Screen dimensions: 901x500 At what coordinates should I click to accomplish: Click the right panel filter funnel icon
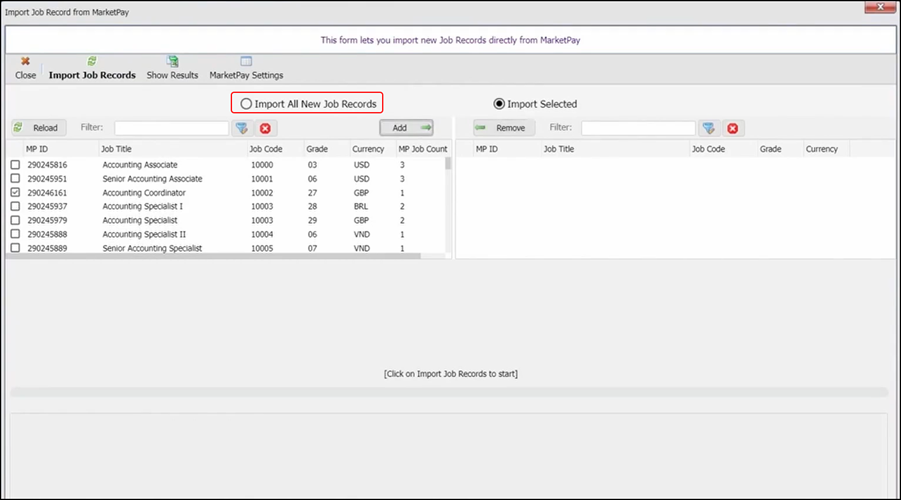click(708, 128)
